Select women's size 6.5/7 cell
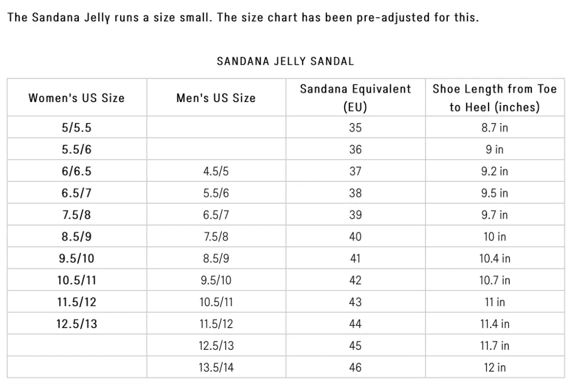Viewport: 588px width, 389px height. tap(77, 193)
